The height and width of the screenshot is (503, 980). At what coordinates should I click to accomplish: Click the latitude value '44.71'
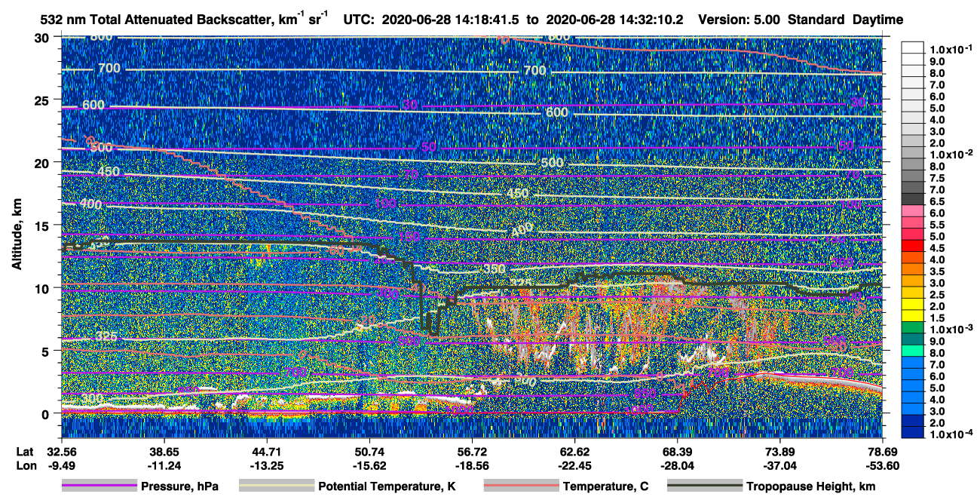click(266, 451)
